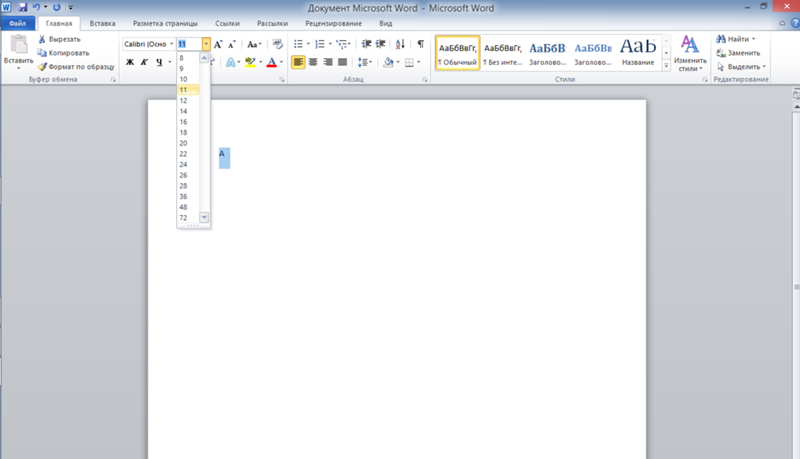Click the Word Help question mark icon
This screenshot has height=459, width=800.
pyautogui.click(x=795, y=23)
